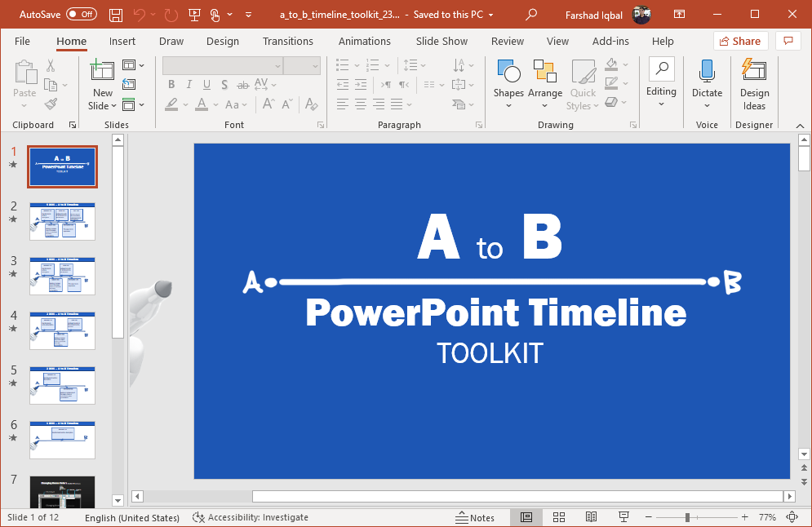
Task: Toggle Normal view button
Action: point(526,517)
